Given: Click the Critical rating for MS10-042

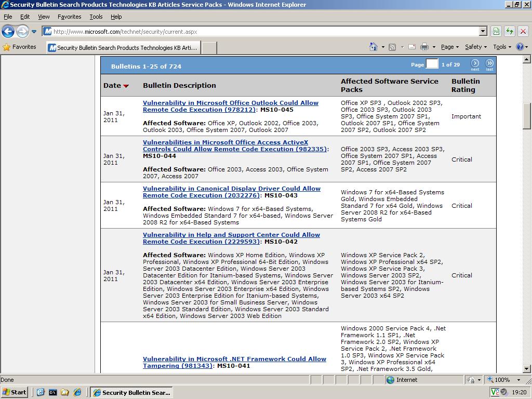Looking at the screenshot, I should coord(461,275).
